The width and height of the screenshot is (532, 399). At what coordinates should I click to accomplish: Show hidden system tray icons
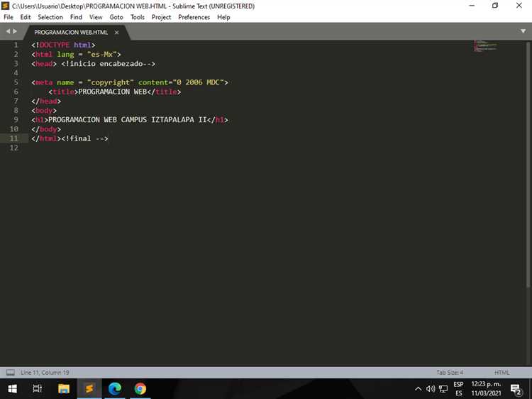[x=418, y=389]
